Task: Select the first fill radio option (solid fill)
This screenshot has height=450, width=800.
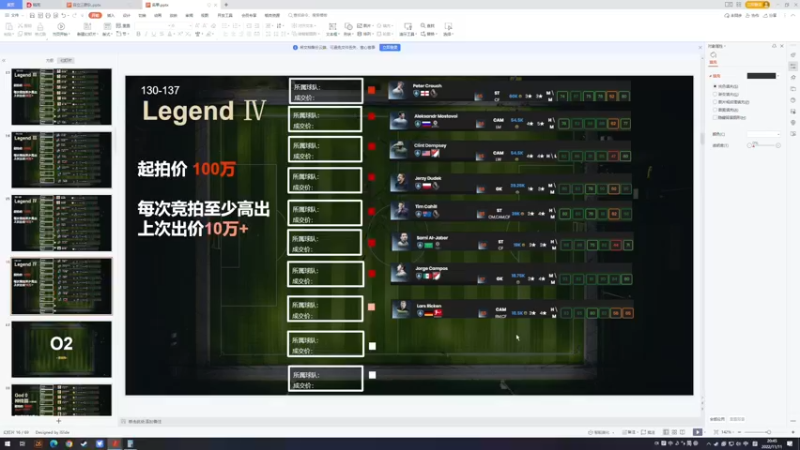Action: click(715, 87)
